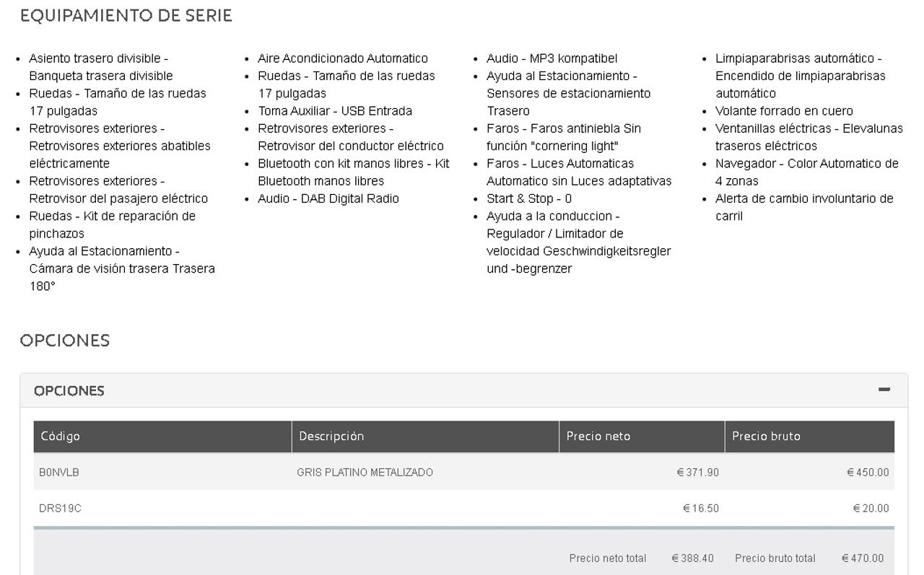Click the € 20.00 gross price cell
924x575 pixels.
point(871,509)
